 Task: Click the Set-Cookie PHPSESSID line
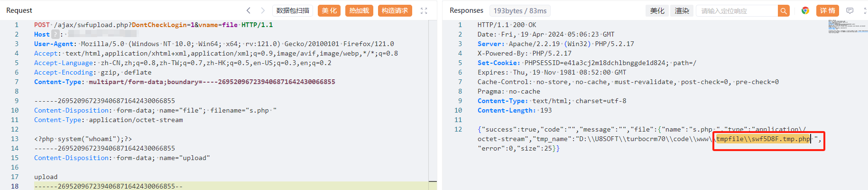click(x=587, y=63)
